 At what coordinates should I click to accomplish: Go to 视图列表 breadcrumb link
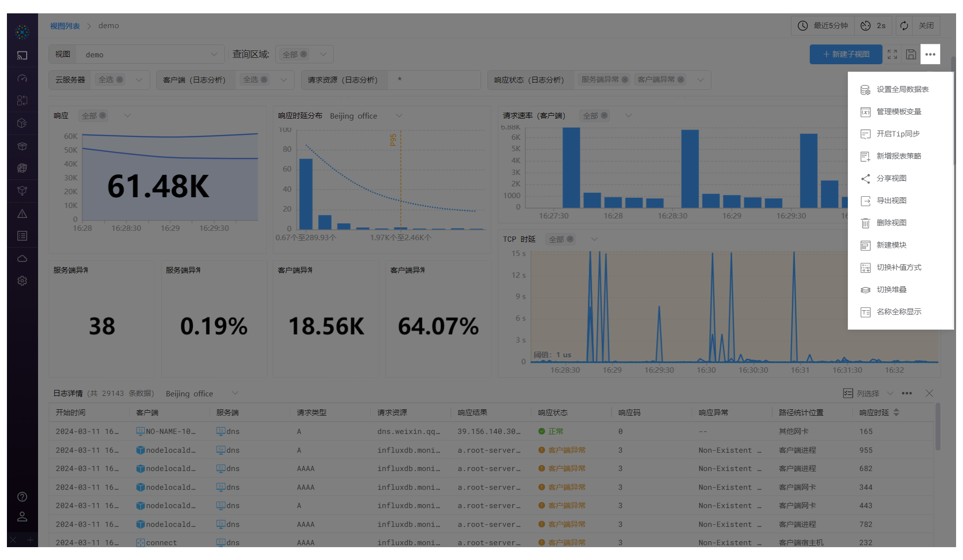[65, 26]
